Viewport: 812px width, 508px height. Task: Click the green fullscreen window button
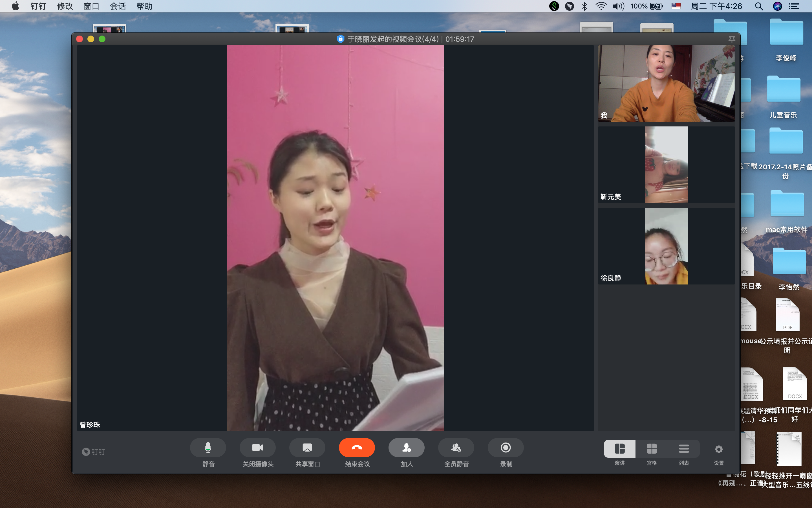click(102, 39)
